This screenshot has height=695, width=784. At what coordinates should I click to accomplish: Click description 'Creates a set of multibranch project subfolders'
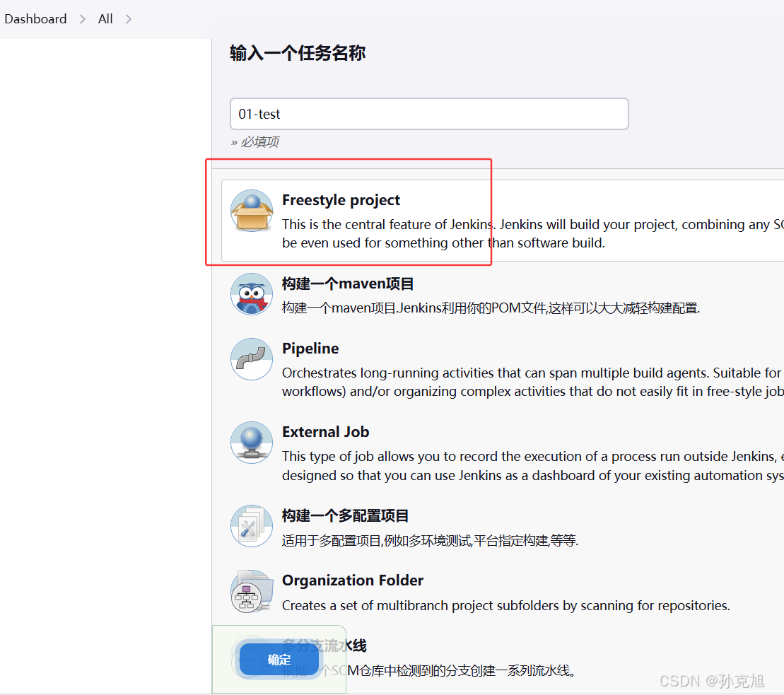[x=506, y=605]
